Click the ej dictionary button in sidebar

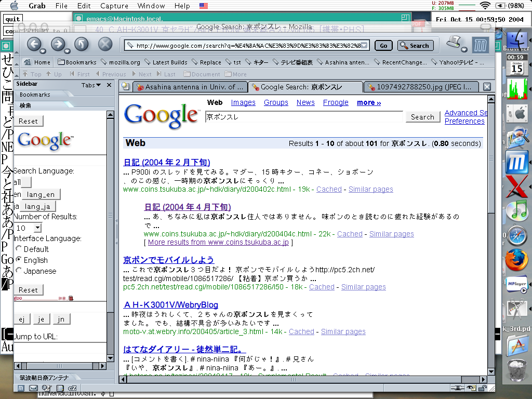[x=22, y=319]
